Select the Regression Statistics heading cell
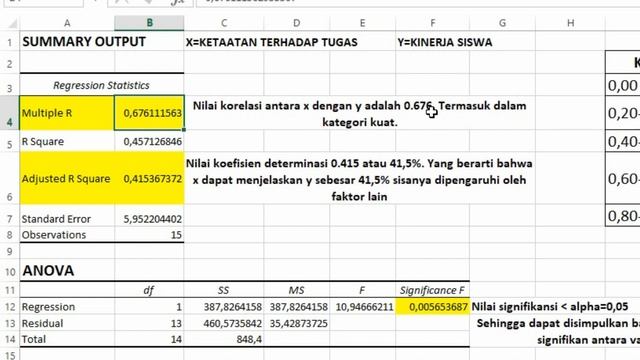 coord(101,85)
